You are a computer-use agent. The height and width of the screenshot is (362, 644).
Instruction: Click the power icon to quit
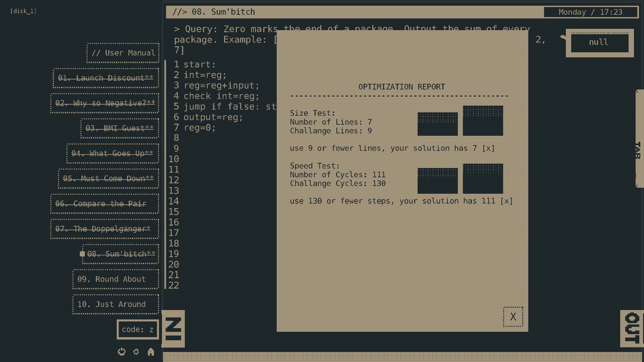[121, 352]
